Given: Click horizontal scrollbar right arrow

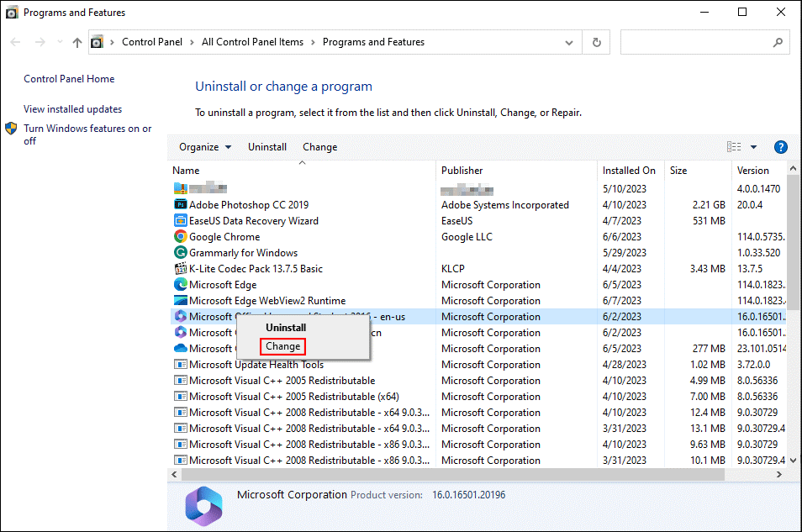Looking at the screenshot, I should pos(778,475).
